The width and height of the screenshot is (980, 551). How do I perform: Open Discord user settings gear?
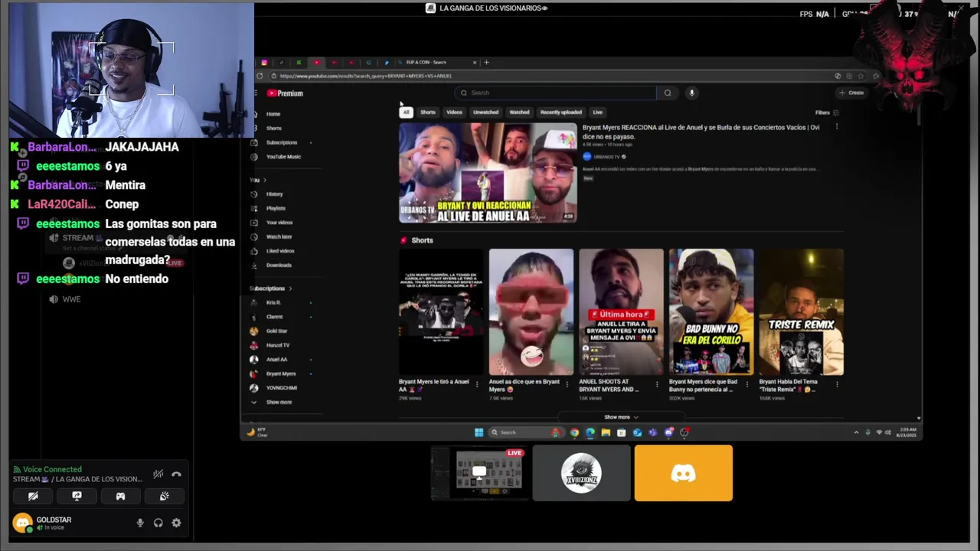point(176,523)
